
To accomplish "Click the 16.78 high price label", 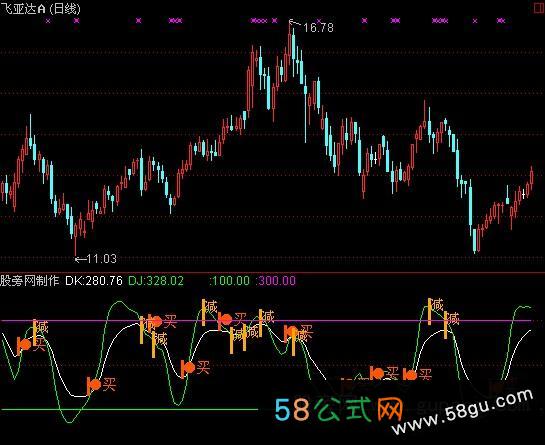I will (x=318, y=27).
